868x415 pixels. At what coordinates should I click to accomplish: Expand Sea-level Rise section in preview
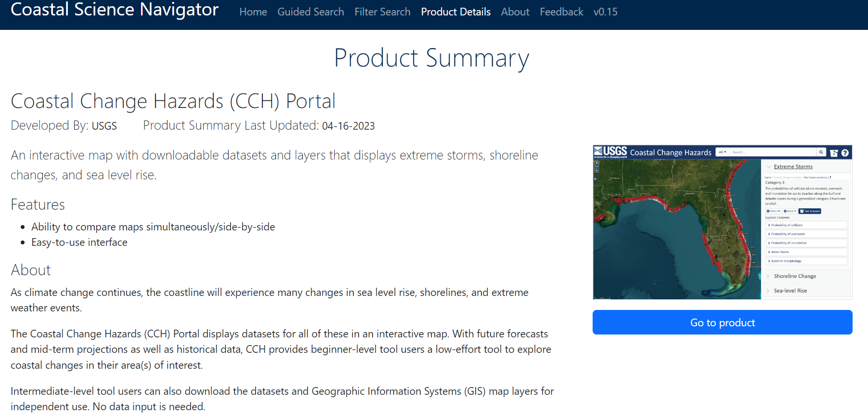pyautogui.click(x=790, y=291)
